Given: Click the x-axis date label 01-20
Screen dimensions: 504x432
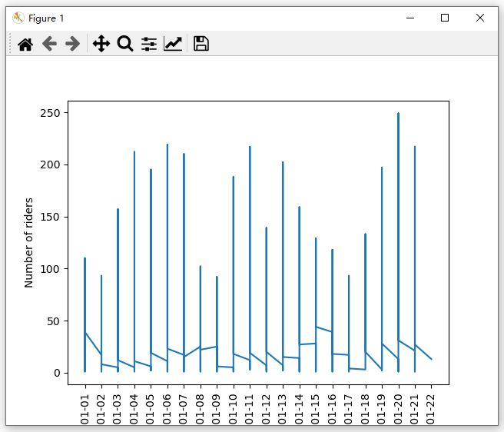Looking at the screenshot, I should coord(398,409).
